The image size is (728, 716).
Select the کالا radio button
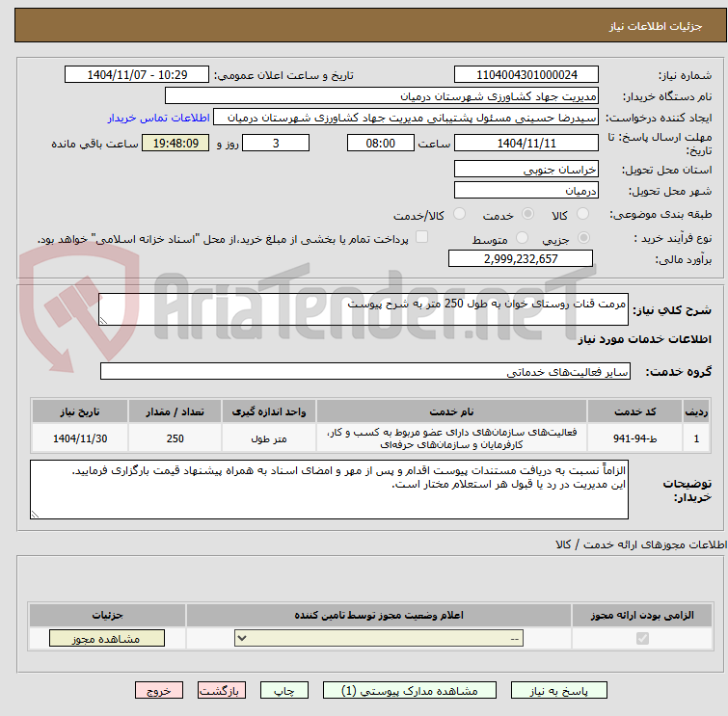[x=582, y=214]
